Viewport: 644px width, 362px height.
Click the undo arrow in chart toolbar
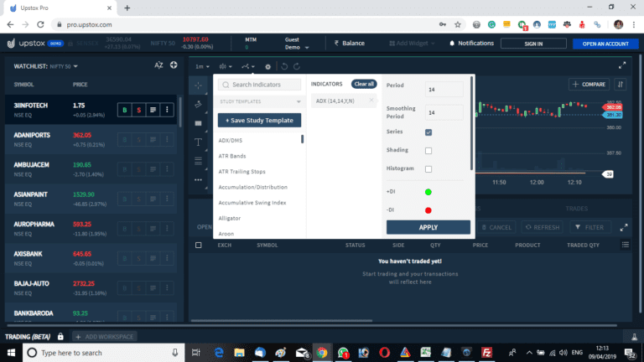(x=284, y=65)
